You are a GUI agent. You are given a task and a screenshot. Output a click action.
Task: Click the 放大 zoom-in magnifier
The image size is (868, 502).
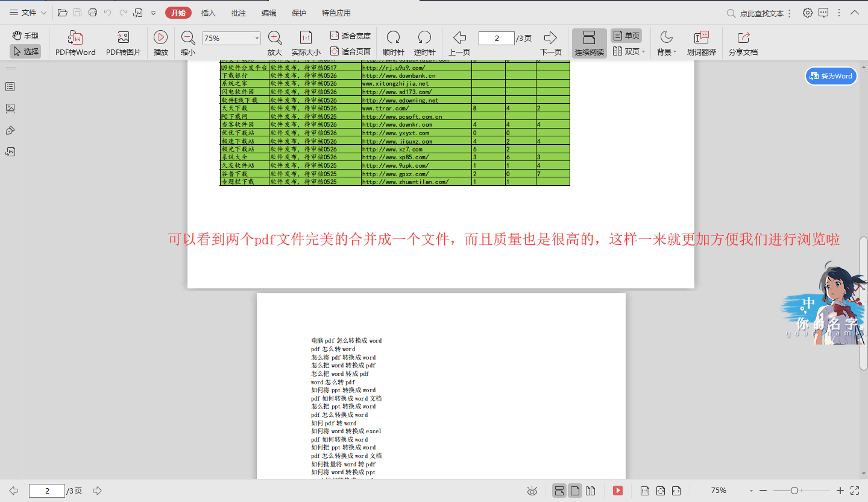275,43
